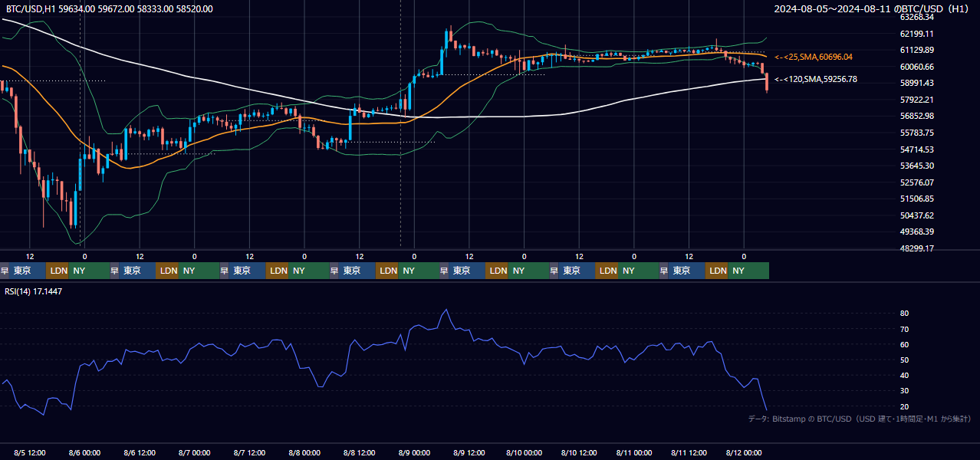Select RSI axis level 20
Viewport: 980px width, 460px height.
click(905, 406)
